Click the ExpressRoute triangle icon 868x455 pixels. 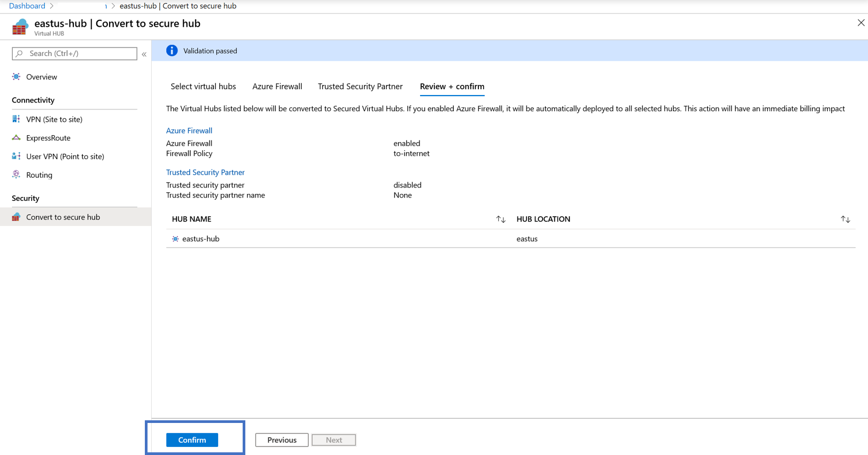pos(17,138)
